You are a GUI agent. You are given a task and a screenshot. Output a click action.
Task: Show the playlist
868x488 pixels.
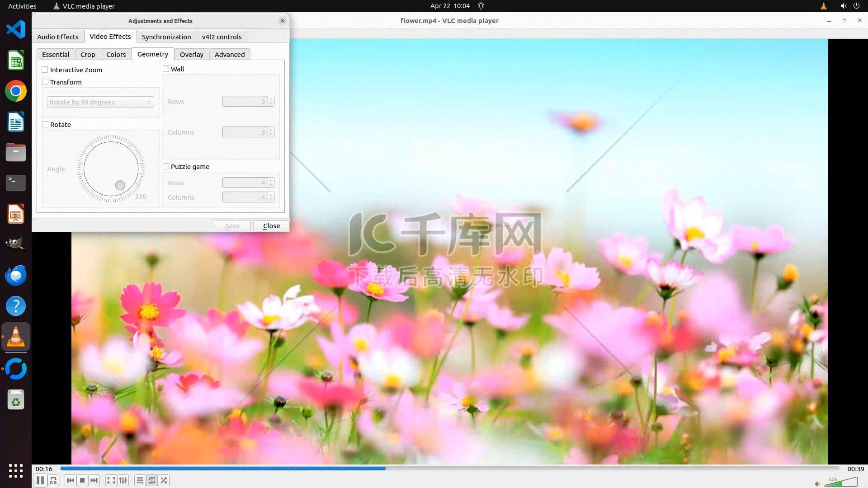click(140, 480)
